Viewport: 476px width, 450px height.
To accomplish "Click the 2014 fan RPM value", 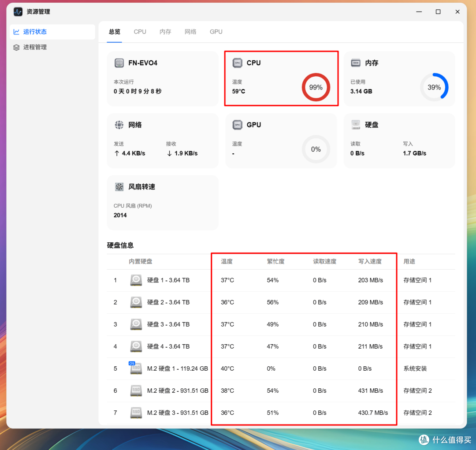I will (120, 215).
